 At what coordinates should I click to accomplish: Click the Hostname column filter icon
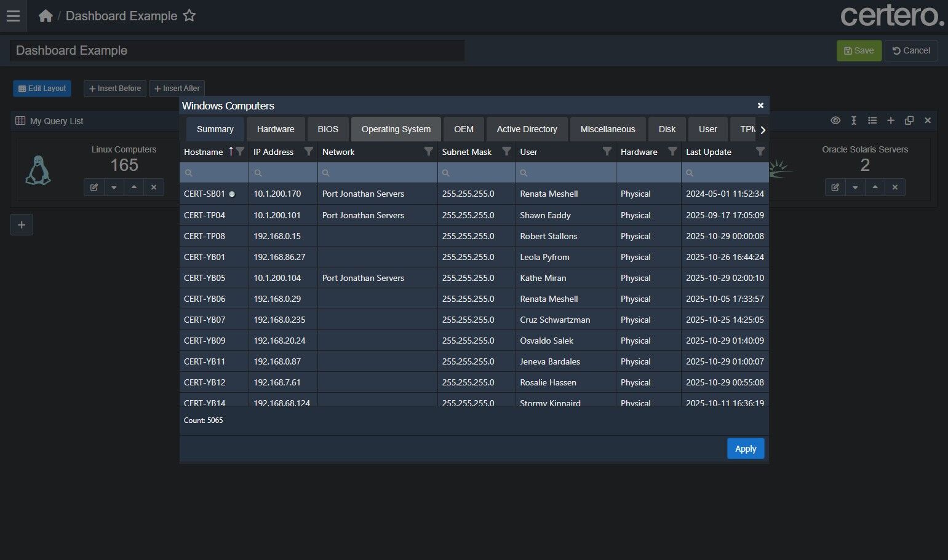point(241,151)
